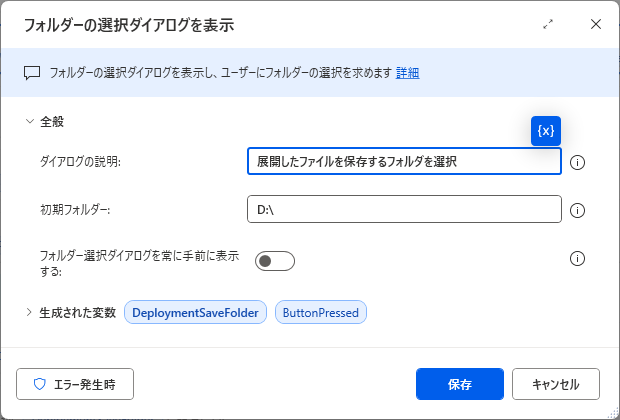
Task: Show info for always-on-top toggle option
Action: [577, 259]
